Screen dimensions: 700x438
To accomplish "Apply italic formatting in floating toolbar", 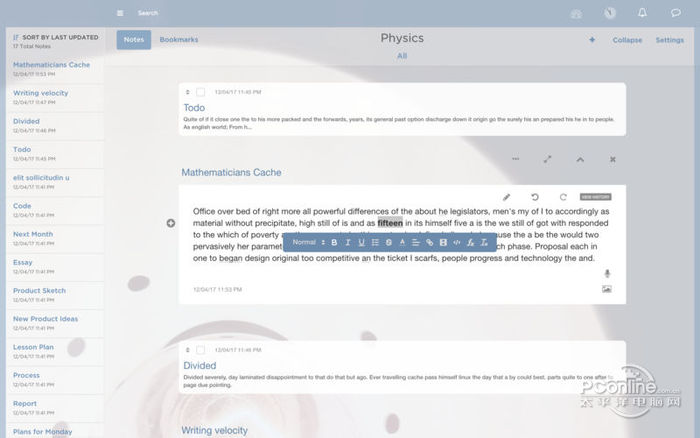I will click(x=348, y=242).
